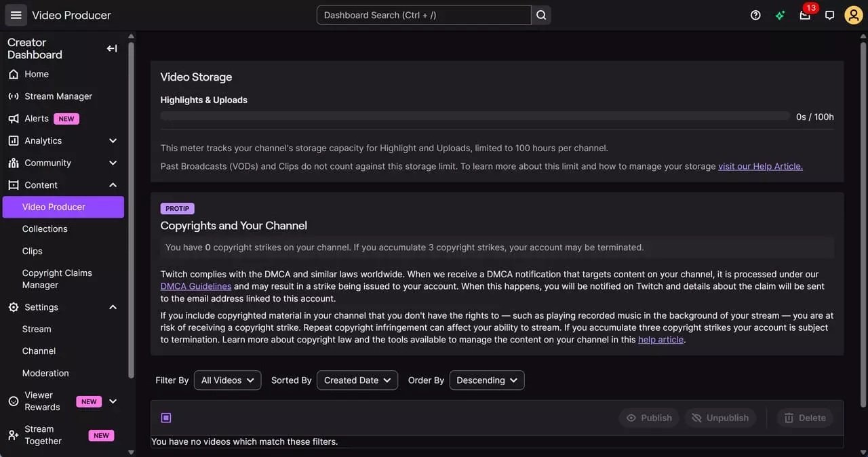Collapse the Creator Dashboard sidebar

[x=112, y=48]
